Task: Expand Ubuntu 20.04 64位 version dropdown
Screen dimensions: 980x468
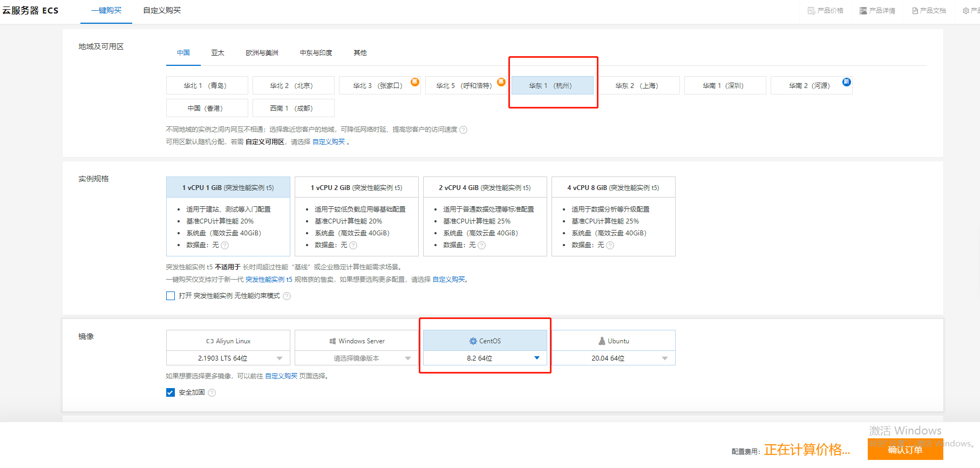Action: [x=614, y=358]
